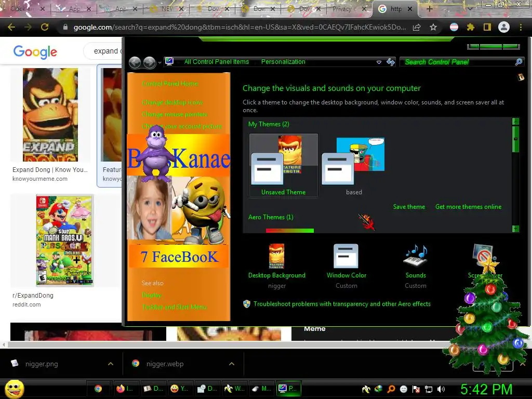This screenshot has width=532, height=399.
Task: Open the Sounds music-notes icon
Action: pos(416,256)
